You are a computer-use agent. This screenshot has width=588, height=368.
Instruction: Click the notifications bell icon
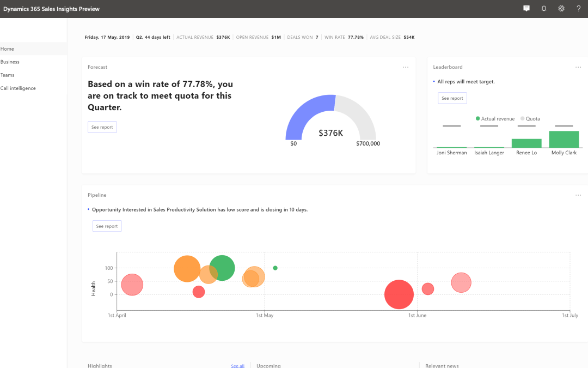tap(544, 9)
